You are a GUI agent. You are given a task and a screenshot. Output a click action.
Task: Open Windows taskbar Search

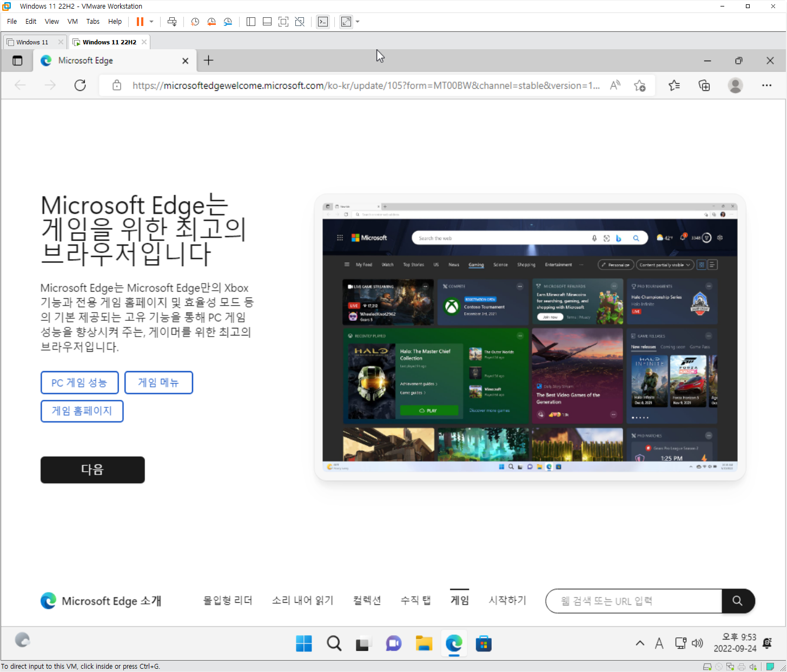(x=334, y=643)
